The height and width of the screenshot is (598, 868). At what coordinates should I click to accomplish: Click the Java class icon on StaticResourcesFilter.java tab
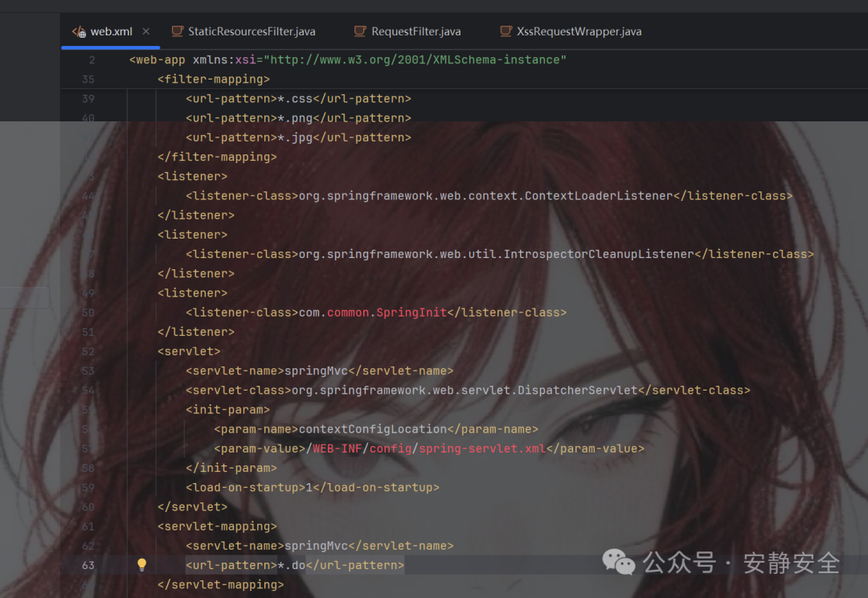click(x=177, y=31)
